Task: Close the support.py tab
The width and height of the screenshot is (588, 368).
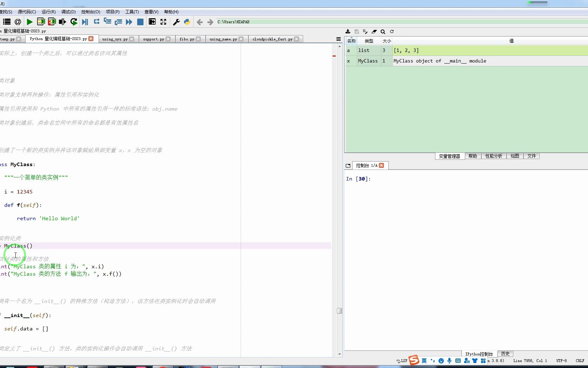Action: (168, 39)
